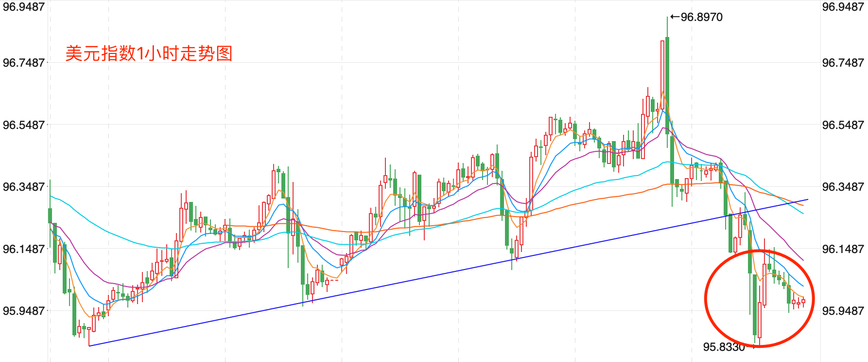Click right axis label 96.7487
This screenshot has width=868, height=362.
843,63
